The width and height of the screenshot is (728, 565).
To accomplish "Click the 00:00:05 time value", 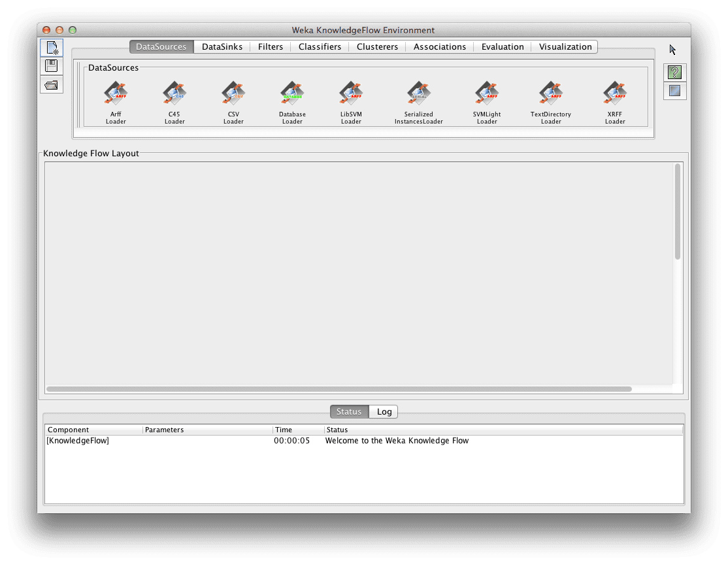I will pyautogui.click(x=291, y=441).
